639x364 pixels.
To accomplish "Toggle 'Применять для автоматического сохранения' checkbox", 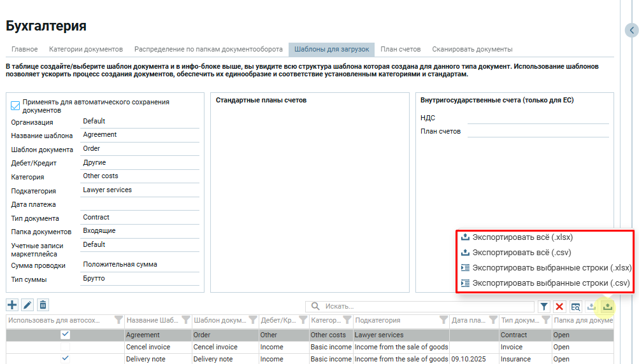I will tap(16, 106).
